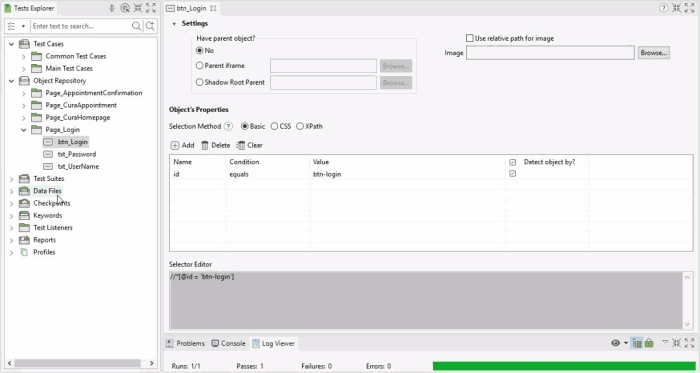Collapse the Page_Login folder
This screenshot has width=700, height=373.
coord(24,130)
